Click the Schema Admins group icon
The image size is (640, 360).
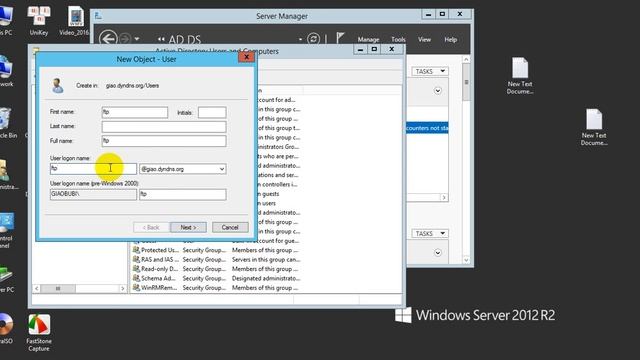[136, 278]
